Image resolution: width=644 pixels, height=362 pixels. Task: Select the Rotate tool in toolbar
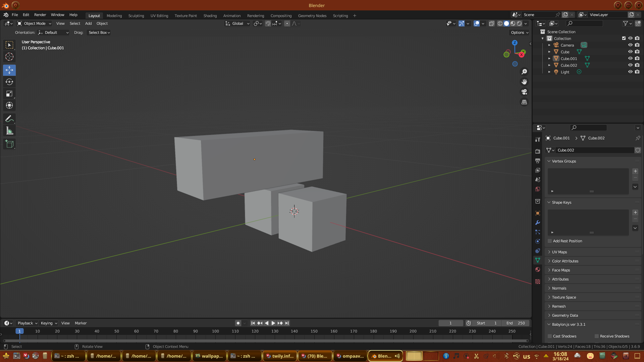click(x=9, y=82)
